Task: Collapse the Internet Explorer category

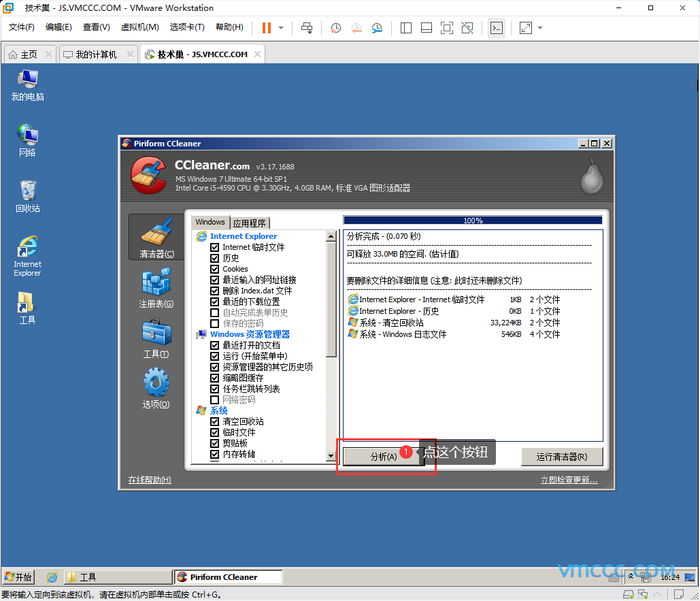Action: [x=244, y=236]
